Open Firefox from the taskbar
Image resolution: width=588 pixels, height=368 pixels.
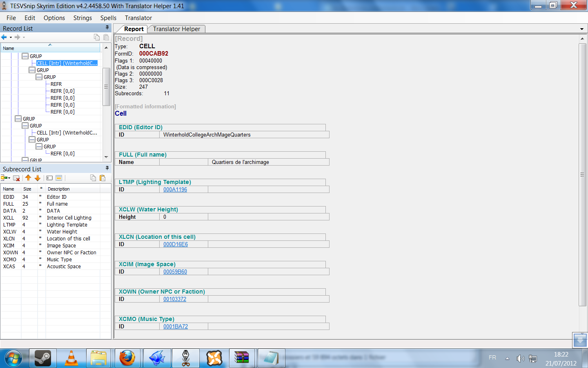(x=127, y=358)
